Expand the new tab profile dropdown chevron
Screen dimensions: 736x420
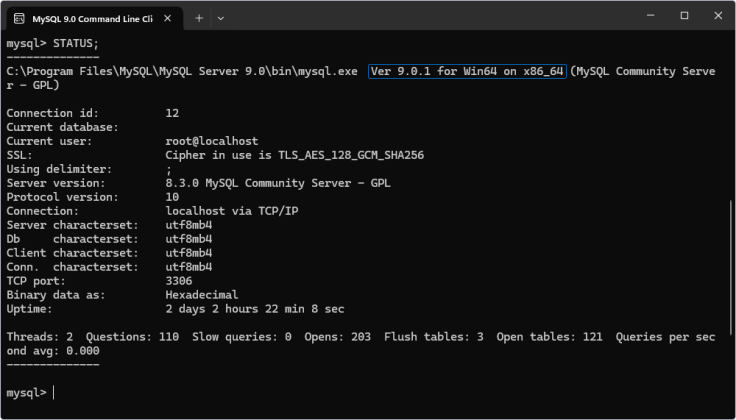point(221,18)
